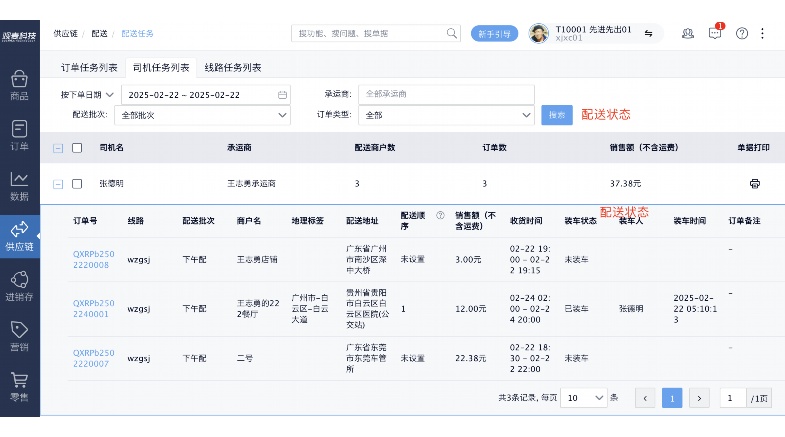Viewport: 785px width, 437px height.
Task: Open the 承运商 全部承运商 selector
Action: [x=446, y=94]
